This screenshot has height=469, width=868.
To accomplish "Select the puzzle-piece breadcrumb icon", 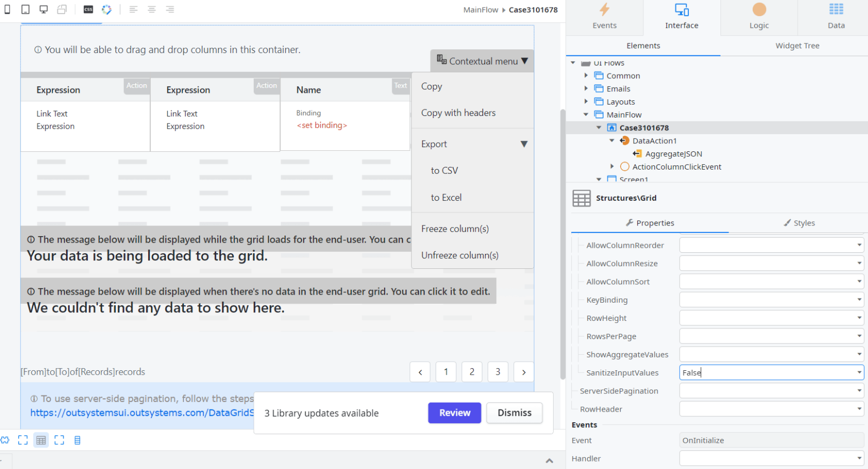I will pyautogui.click(x=5, y=440).
